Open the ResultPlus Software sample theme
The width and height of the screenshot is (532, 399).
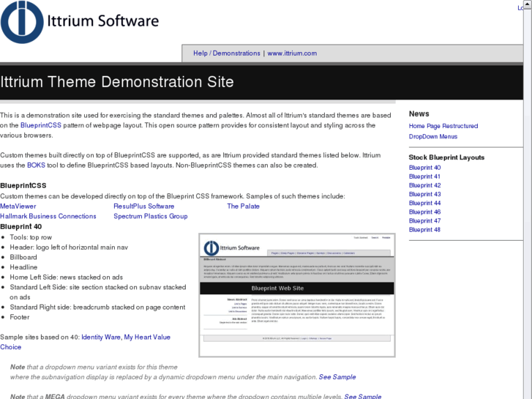(144, 206)
